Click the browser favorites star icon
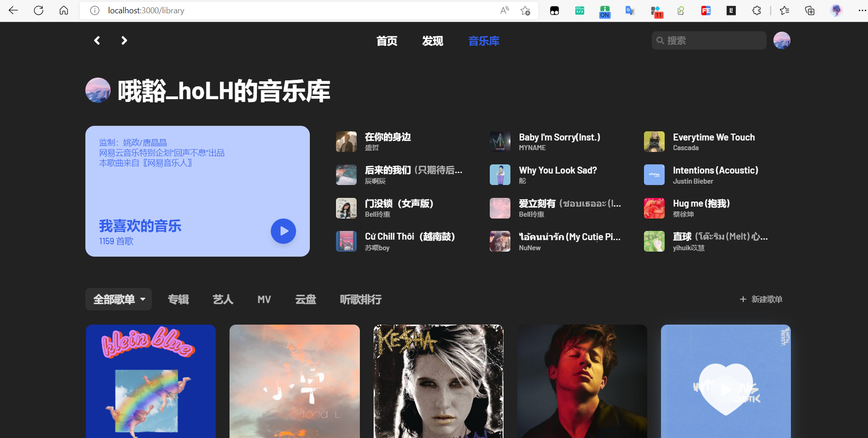 coord(784,10)
